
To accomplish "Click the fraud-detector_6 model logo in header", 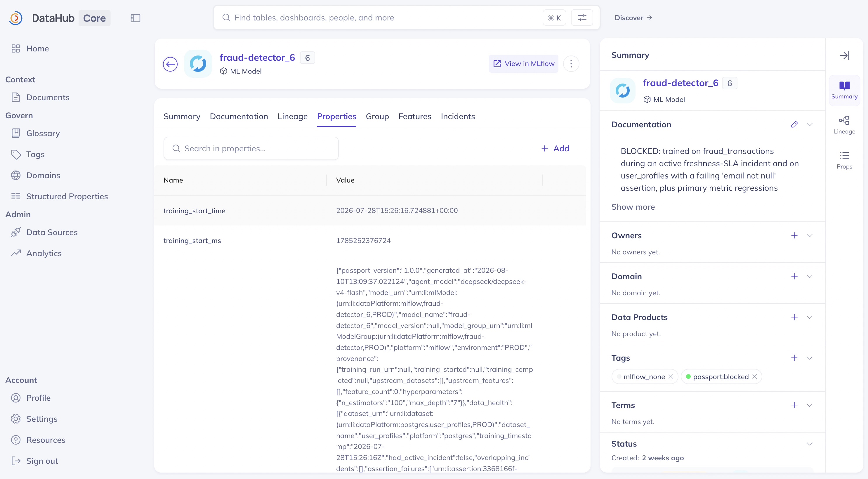I will 198,64.
